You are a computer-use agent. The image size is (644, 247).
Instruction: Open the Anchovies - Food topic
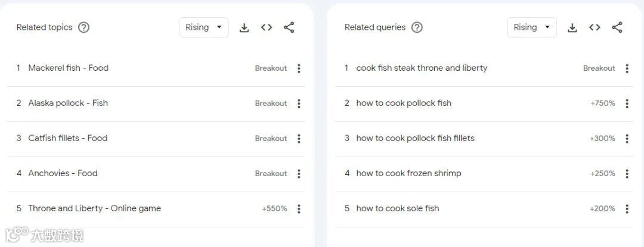pyautogui.click(x=63, y=173)
